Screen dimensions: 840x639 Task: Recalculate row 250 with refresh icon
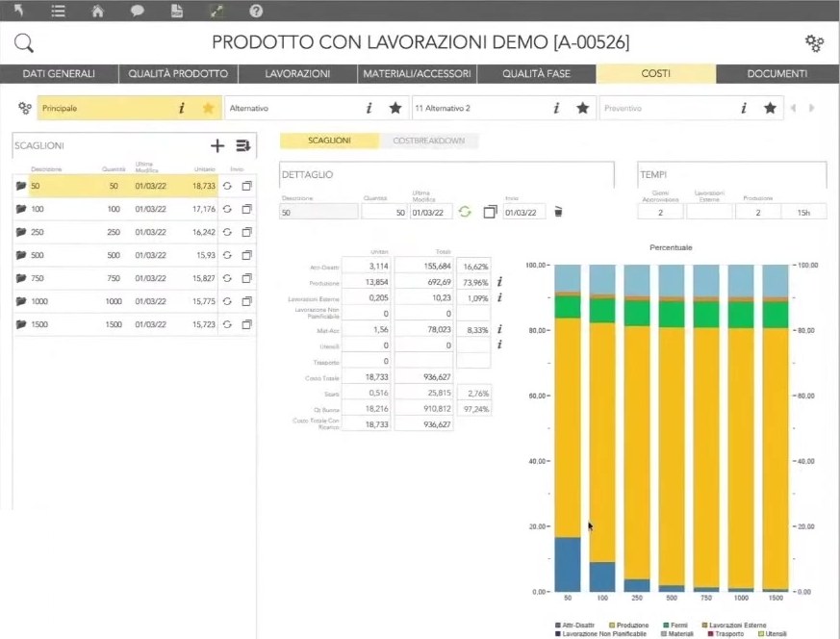pos(227,232)
